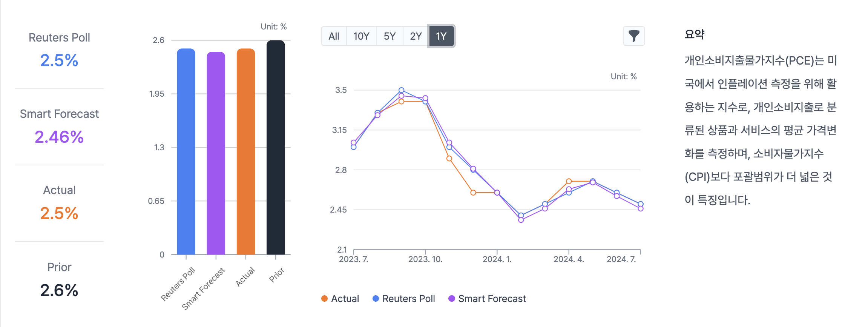Click the orange Actual bar
Viewport: 868px width, 327px height.
click(x=245, y=151)
